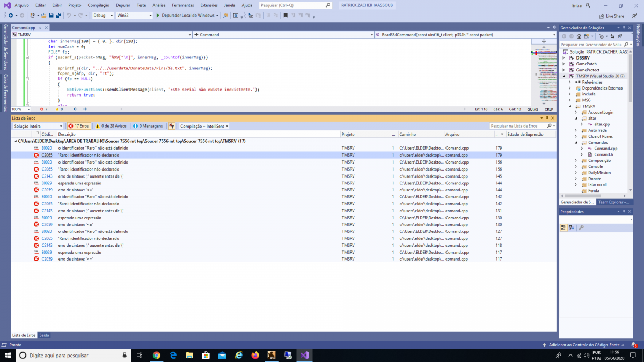Toggle the 17 Erros filter
644x362 pixels.
78,126
